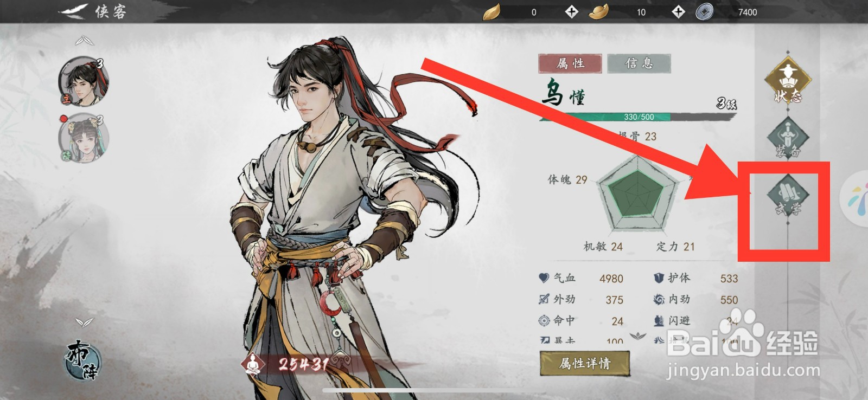Click the copper coin currency icon
Viewport: 868px width, 400px height.
(x=705, y=11)
